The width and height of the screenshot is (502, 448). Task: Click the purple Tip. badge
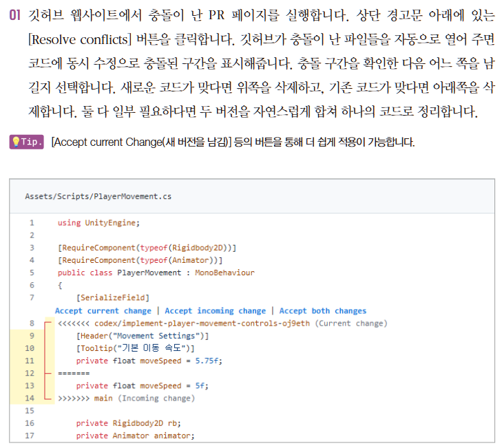click(27, 142)
